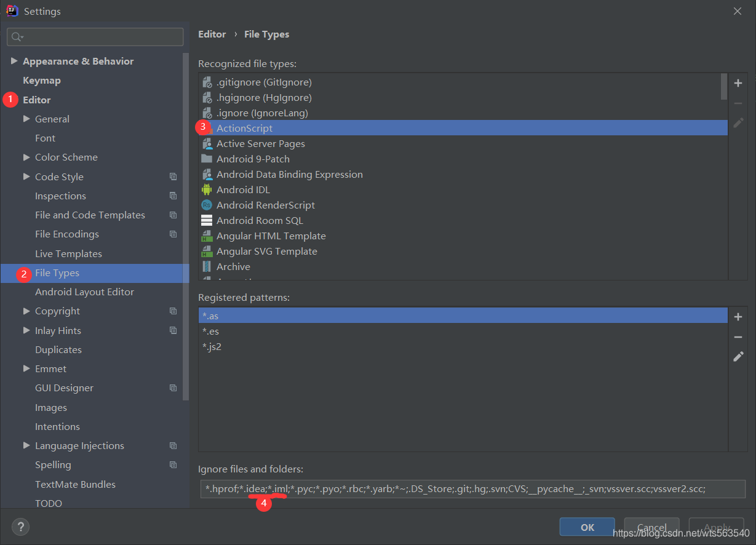The image size is (756, 545).
Task: Click the .gitignore file type icon
Action: (x=207, y=82)
